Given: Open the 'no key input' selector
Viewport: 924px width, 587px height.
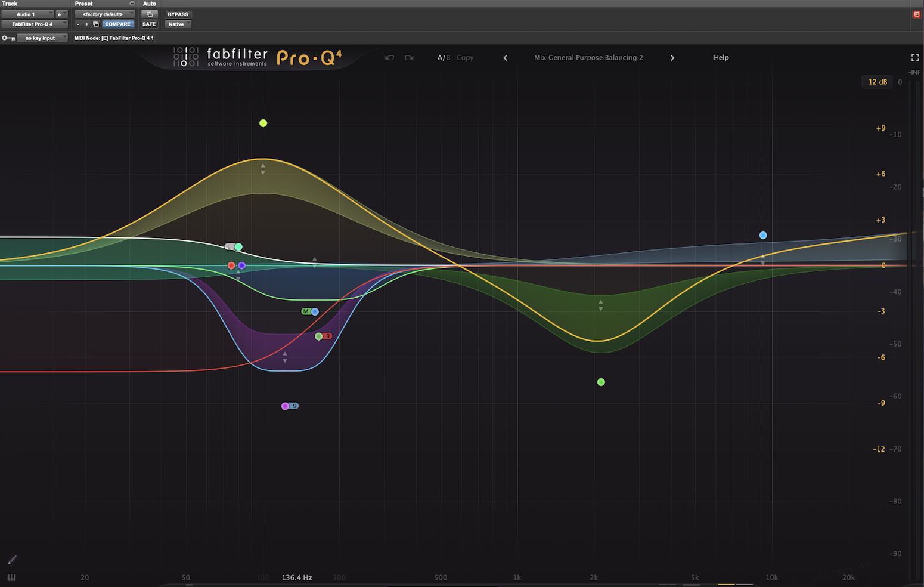Looking at the screenshot, I should coord(42,38).
